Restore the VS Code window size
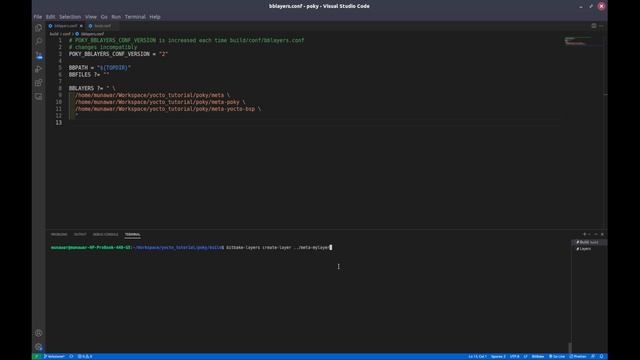 click(x=591, y=6)
